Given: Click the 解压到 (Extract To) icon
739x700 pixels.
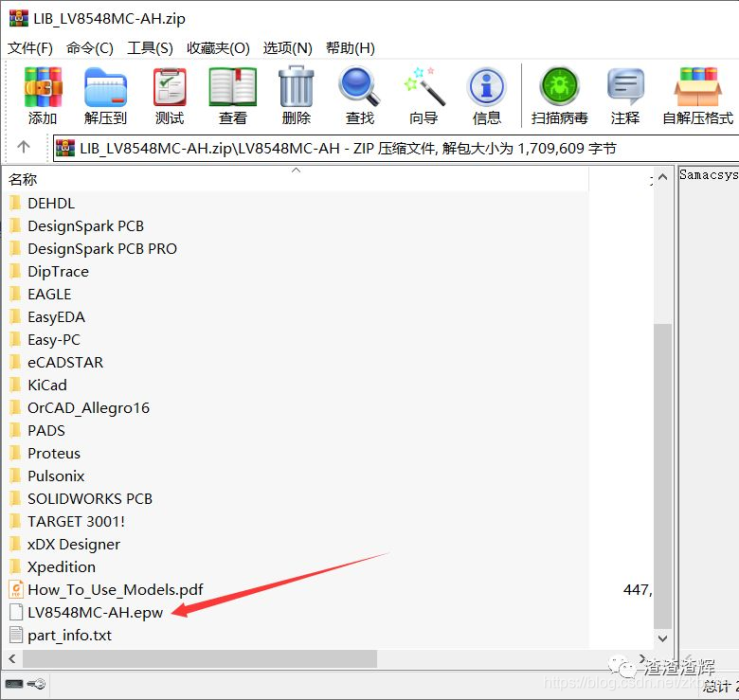Looking at the screenshot, I should [105, 96].
